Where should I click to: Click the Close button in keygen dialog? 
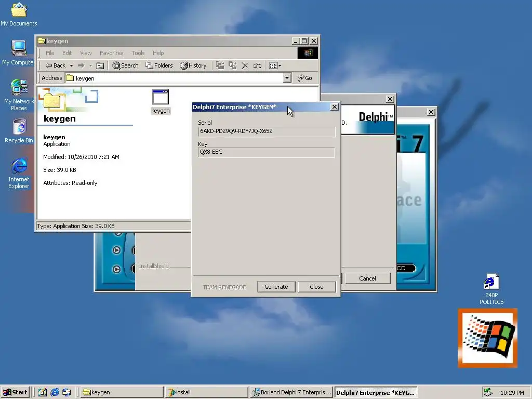tap(316, 287)
